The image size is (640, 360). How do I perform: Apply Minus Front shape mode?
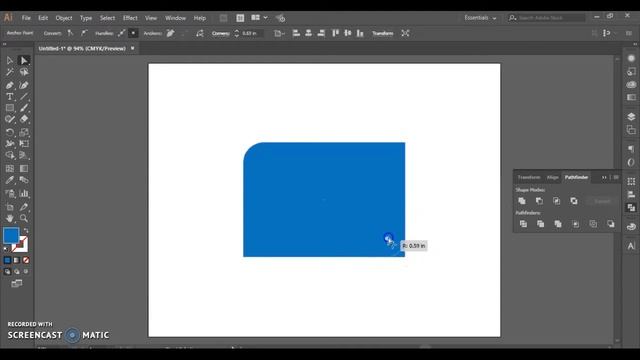pyautogui.click(x=539, y=201)
